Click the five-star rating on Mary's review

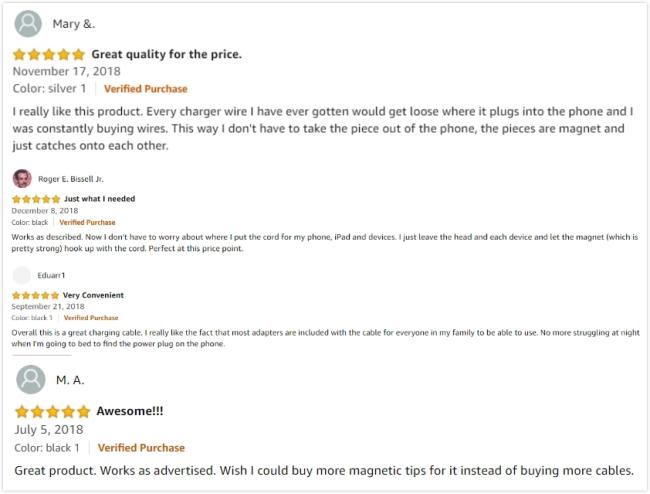pyautogui.click(x=49, y=54)
